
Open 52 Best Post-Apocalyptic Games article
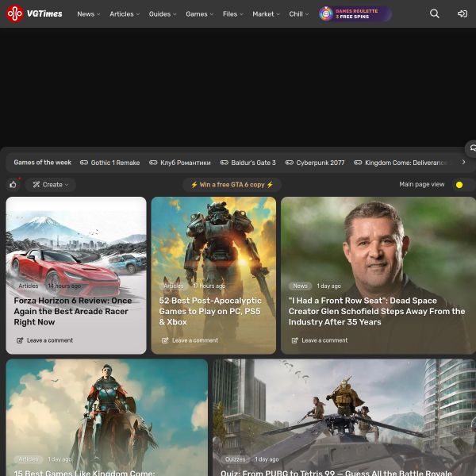click(210, 311)
